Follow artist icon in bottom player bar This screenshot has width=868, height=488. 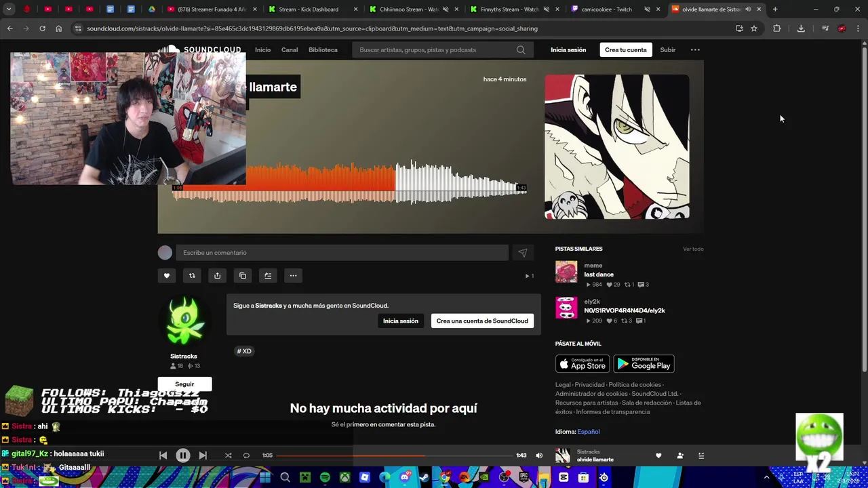pyautogui.click(x=680, y=456)
